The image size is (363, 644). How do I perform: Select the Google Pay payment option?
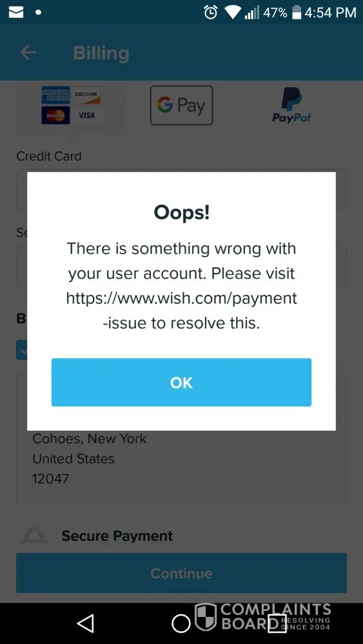[x=181, y=105]
